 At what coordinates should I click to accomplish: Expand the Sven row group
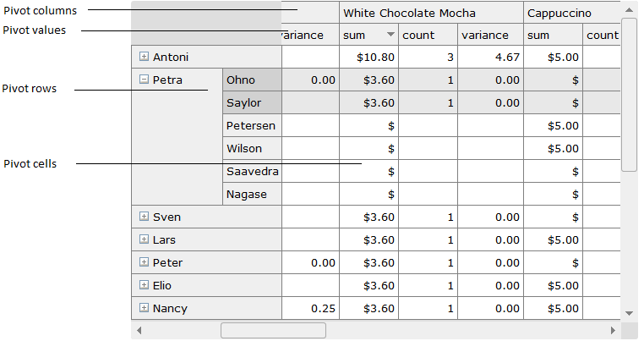point(144,217)
